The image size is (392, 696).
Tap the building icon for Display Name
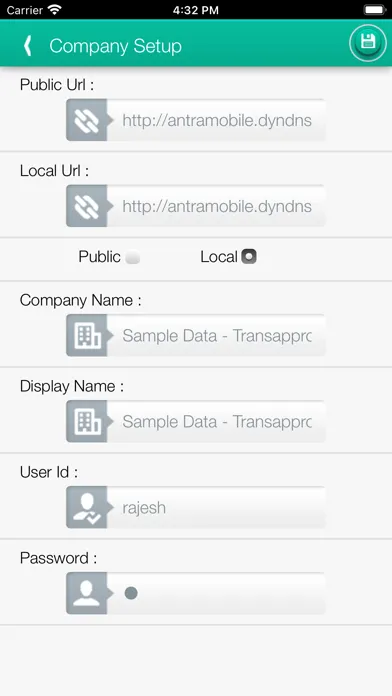(x=87, y=421)
